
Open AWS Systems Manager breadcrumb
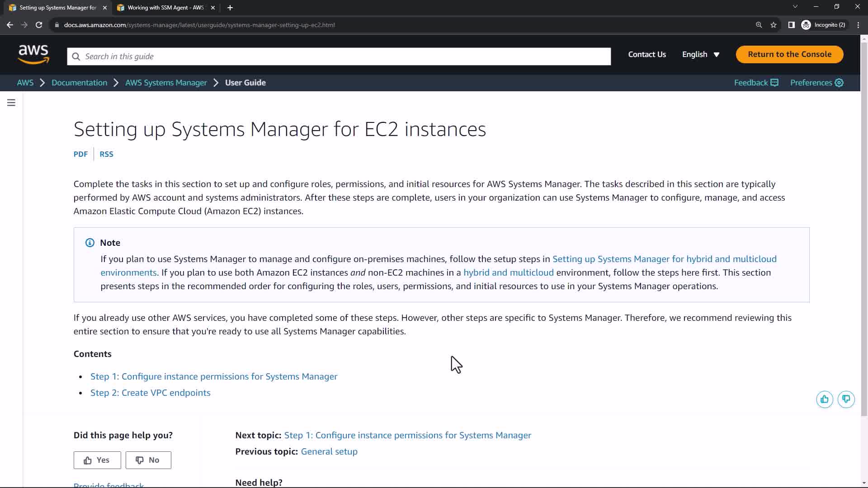coord(166,83)
